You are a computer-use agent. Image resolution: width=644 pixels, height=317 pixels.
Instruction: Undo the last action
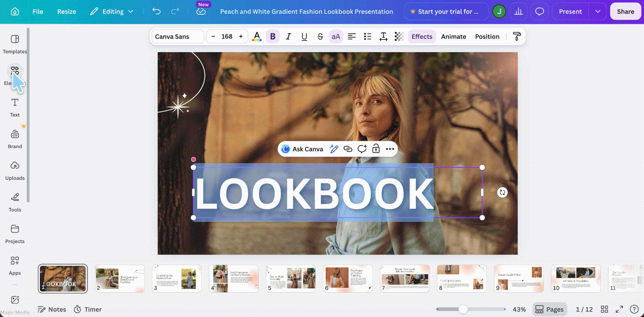coord(156,12)
